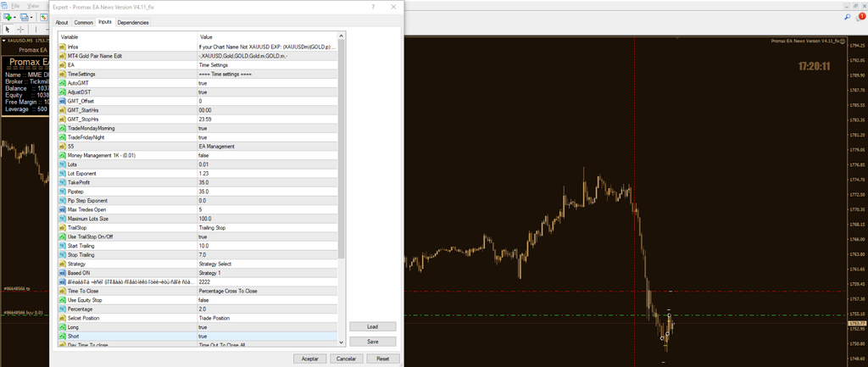This screenshot has height=367, width=868.
Task: Open Profiles dropdown arrow in toolbar
Action: pyautogui.click(x=31, y=18)
